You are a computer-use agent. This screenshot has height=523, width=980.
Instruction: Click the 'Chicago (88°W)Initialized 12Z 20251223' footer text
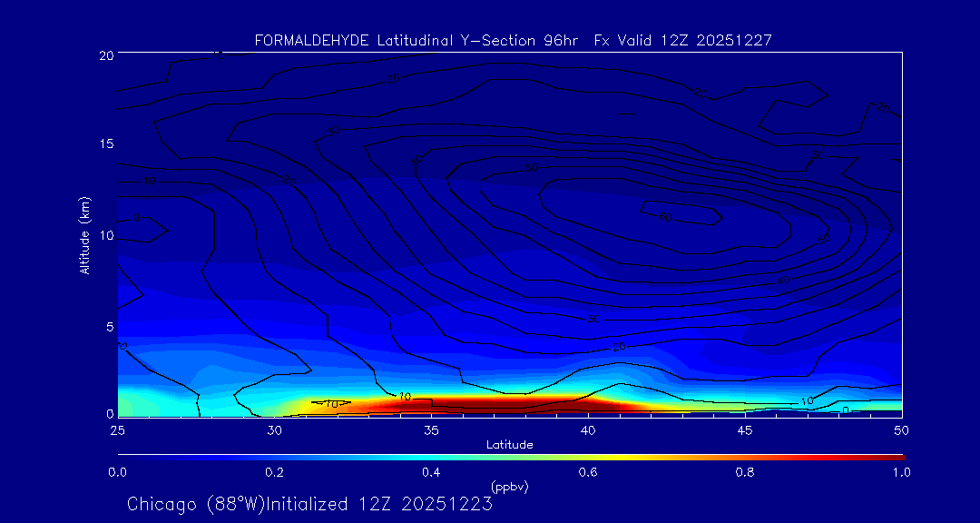click(309, 504)
